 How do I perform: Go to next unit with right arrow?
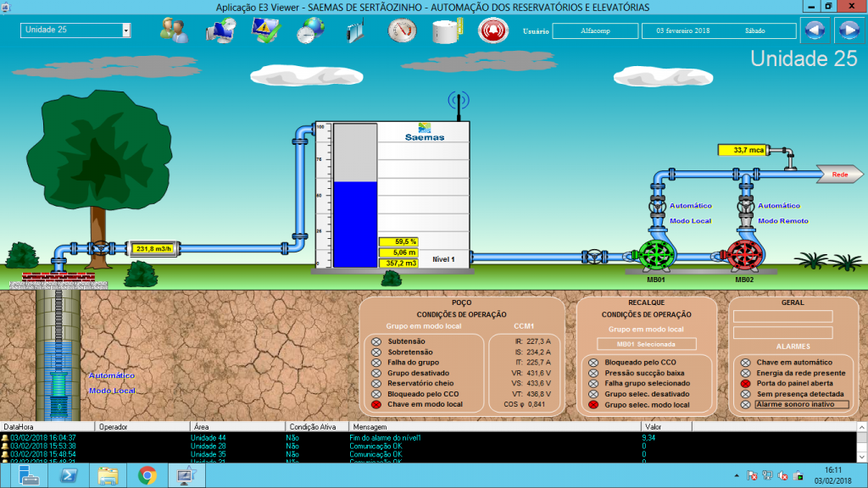point(849,30)
